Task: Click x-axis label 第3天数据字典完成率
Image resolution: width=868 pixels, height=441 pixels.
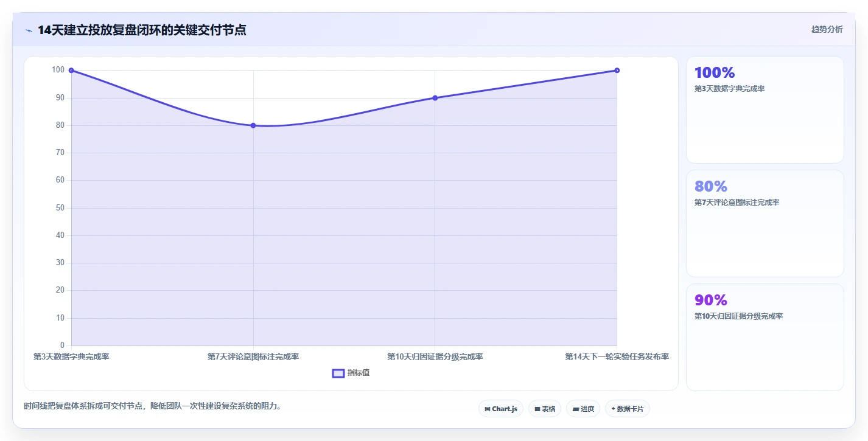Action: 71,356
